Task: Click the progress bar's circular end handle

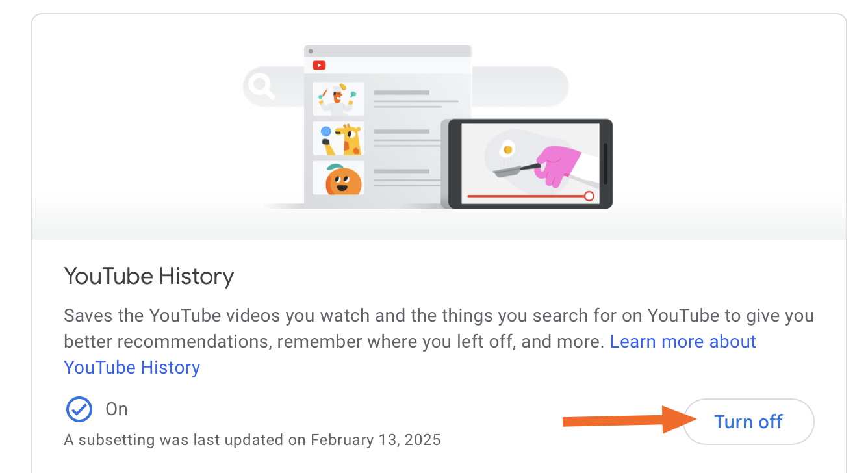Action: 589,196
